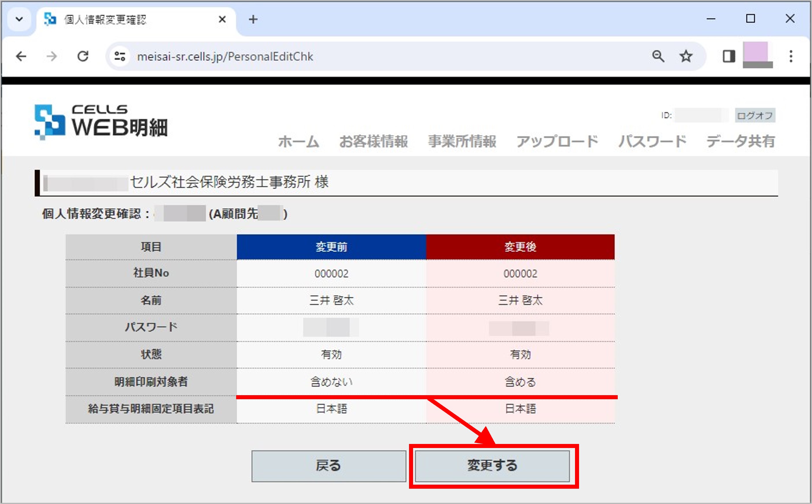Click the 含める value cell
The height and width of the screenshot is (504, 812).
tap(520, 382)
